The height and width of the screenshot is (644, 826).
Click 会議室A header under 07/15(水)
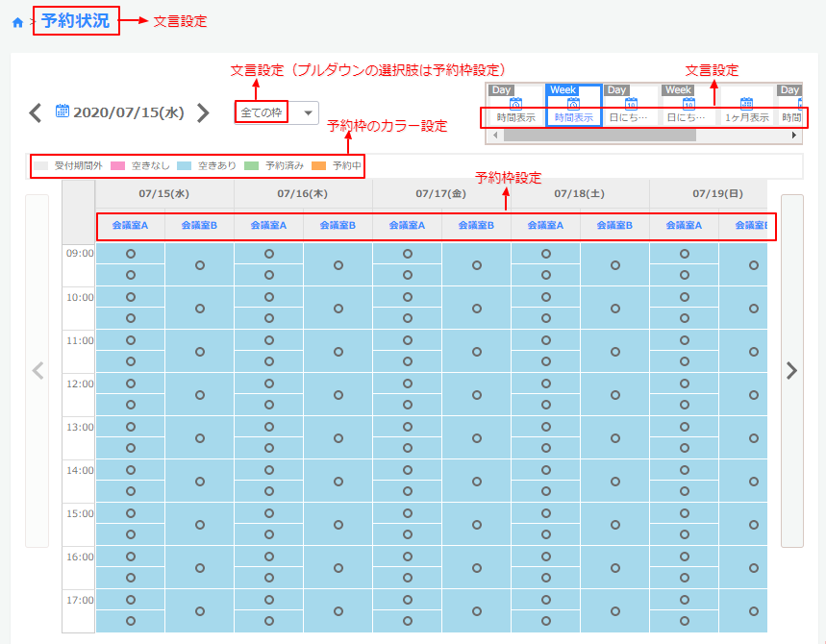point(130,226)
